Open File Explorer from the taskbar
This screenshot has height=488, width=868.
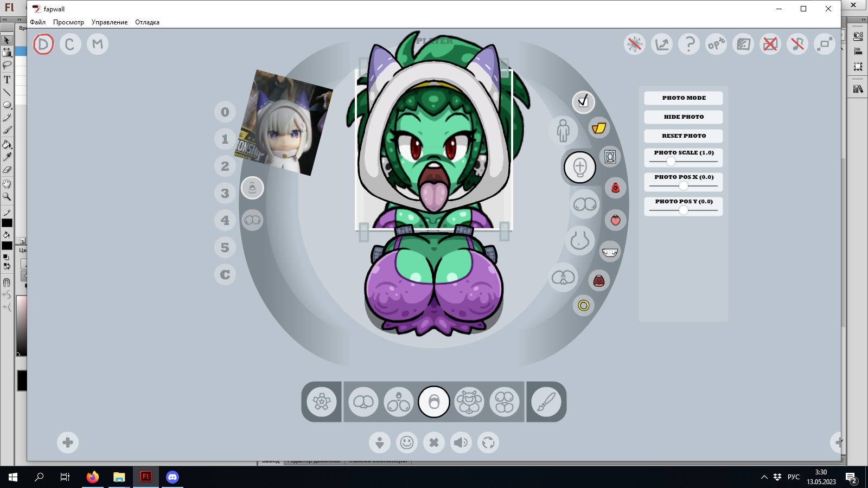click(119, 477)
